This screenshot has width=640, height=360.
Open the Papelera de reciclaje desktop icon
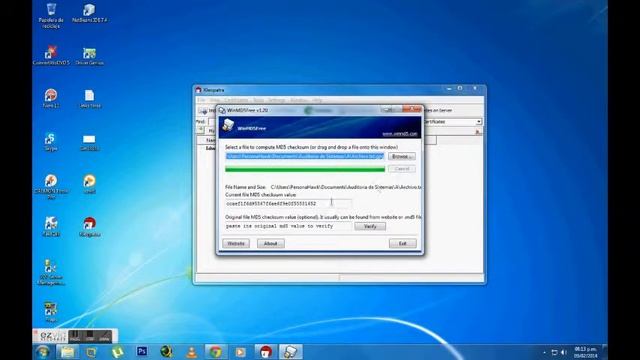click(51, 15)
